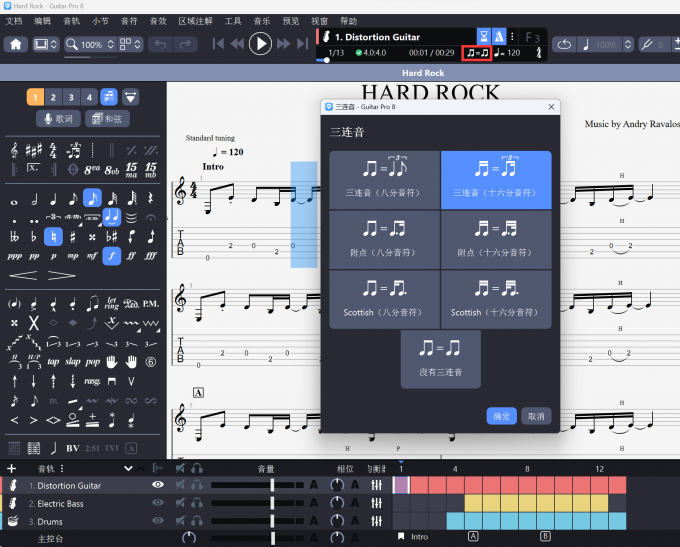Image resolution: width=680 pixels, height=547 pixels.
Task: Toggle visibility of Drums track
Action: pos(157,521)
